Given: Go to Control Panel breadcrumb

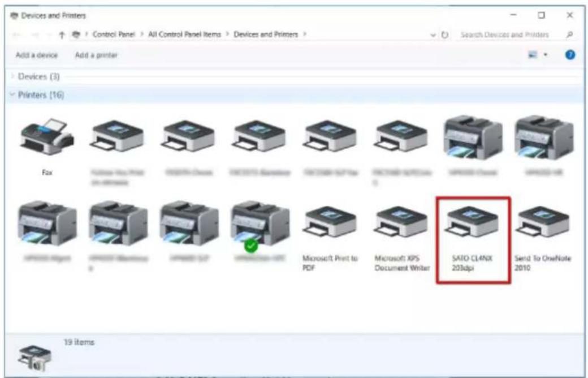Looking at the screenshot, I should [x=114, y=34].
